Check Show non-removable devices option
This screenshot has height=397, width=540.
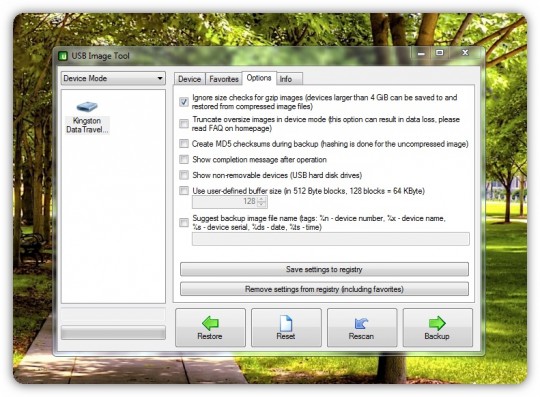[x=184, y=175]
